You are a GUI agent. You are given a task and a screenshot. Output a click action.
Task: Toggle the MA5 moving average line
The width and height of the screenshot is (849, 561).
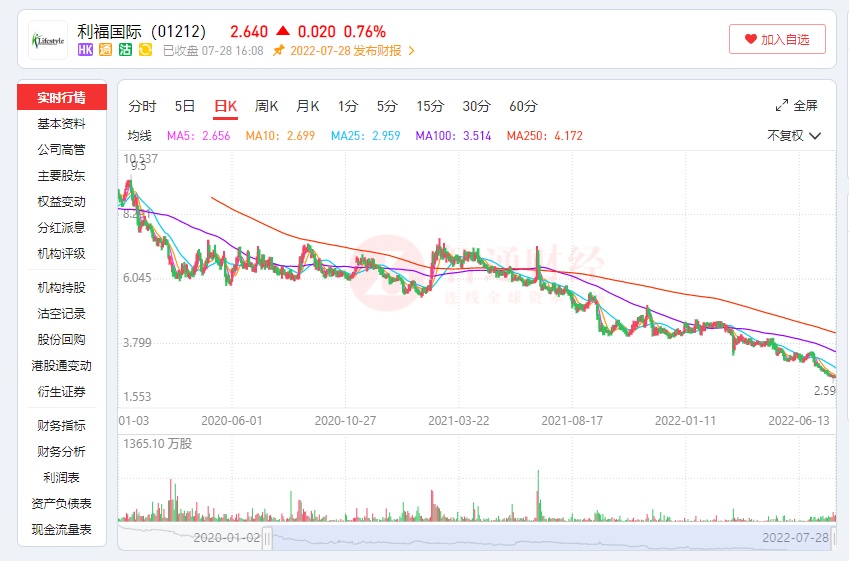pos(198,136)
